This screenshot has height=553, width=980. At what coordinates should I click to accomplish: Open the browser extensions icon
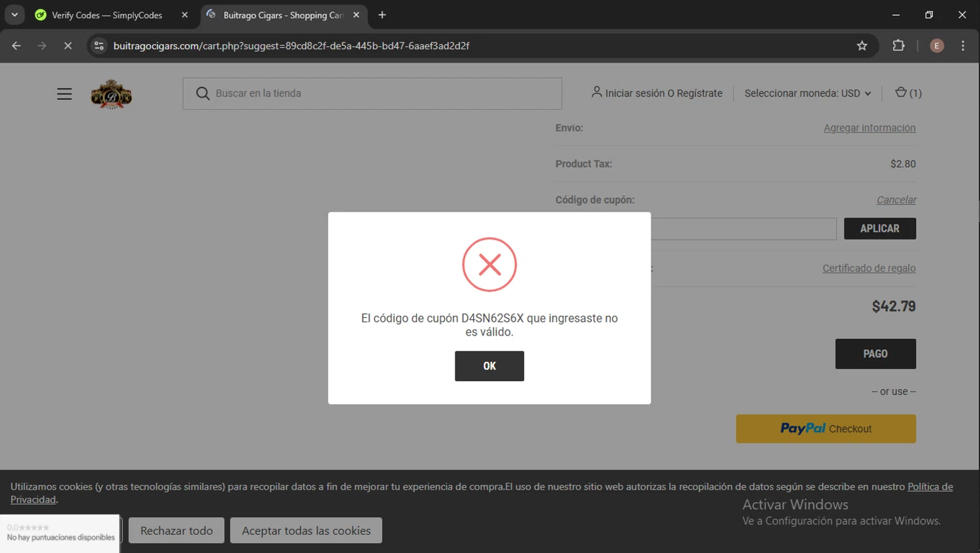[x=898, y=46]
